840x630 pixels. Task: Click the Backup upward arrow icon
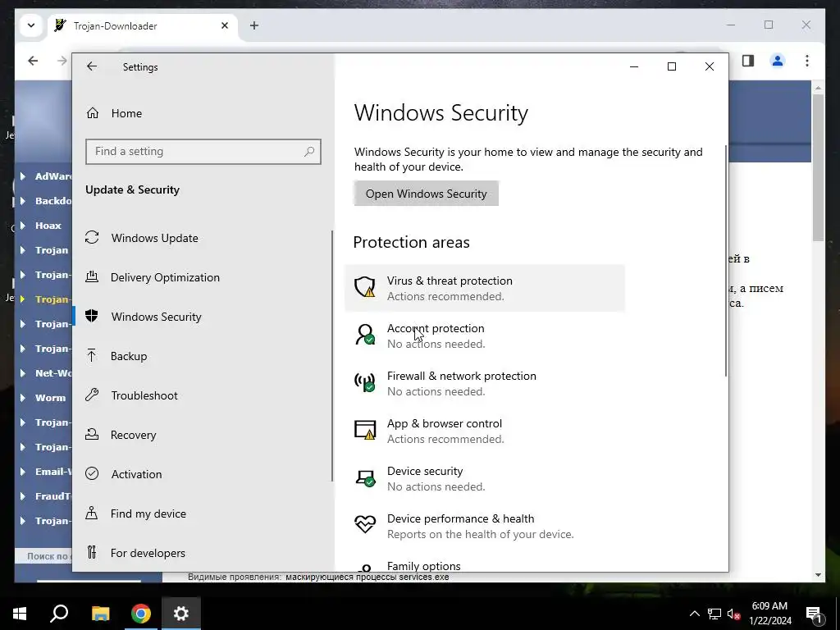click(x=92, y=355)
